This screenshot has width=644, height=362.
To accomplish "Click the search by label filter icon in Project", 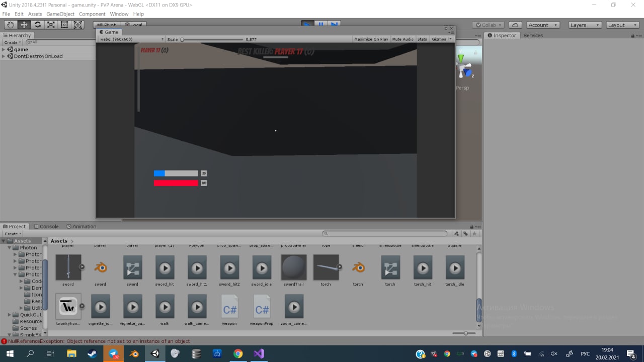I will point(465,234).
